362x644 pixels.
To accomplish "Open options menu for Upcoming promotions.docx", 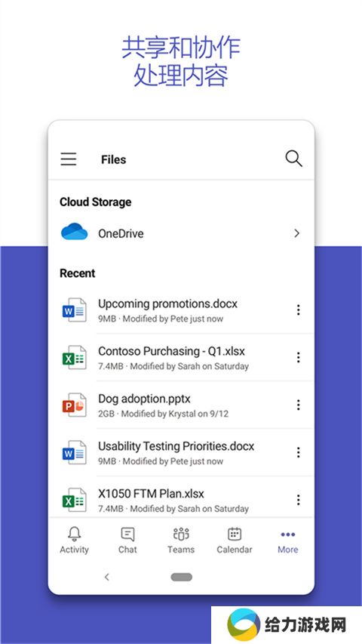I will 299,310.
